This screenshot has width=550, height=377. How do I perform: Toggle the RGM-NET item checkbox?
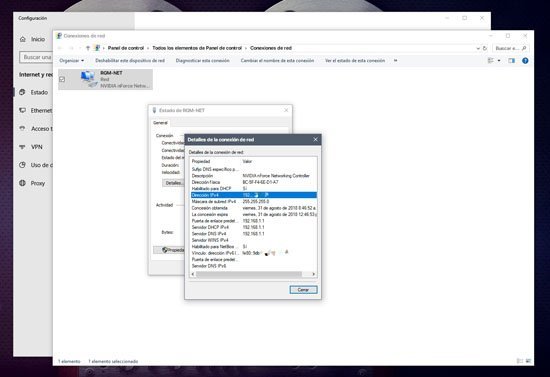click(62, 79)
